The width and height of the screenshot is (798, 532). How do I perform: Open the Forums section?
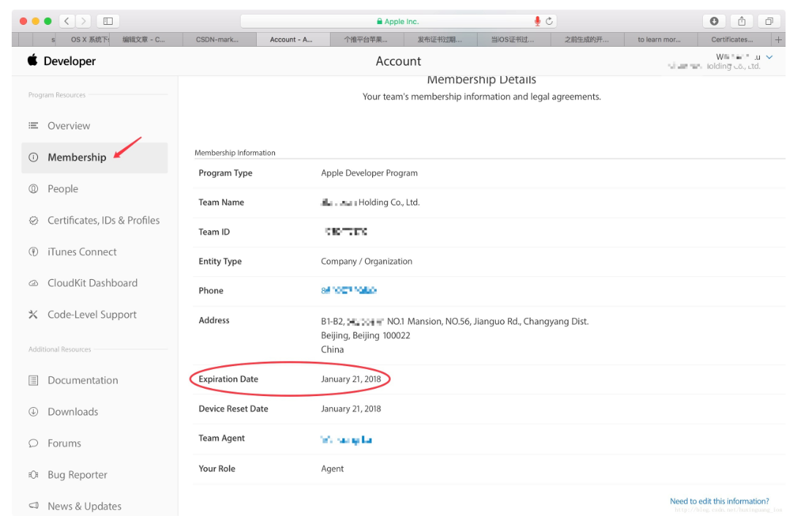coord(63,443)
